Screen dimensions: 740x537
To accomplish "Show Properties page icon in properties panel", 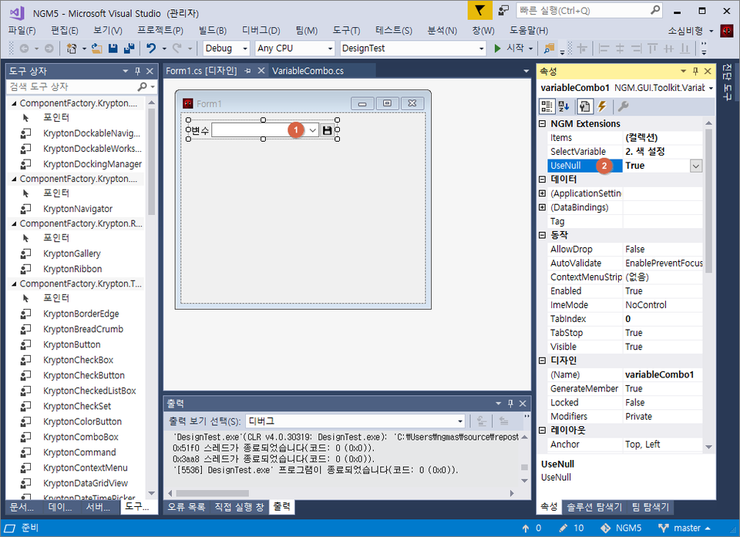I will point(585,107).
